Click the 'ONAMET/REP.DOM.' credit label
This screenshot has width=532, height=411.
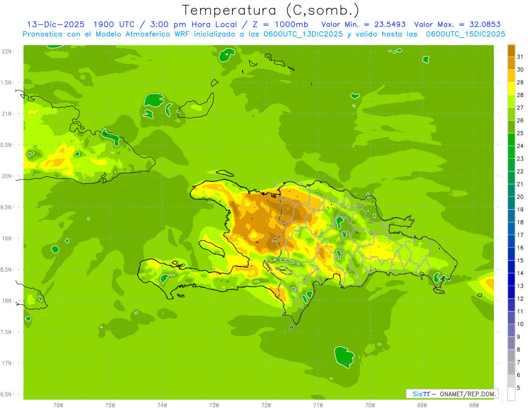469,394
